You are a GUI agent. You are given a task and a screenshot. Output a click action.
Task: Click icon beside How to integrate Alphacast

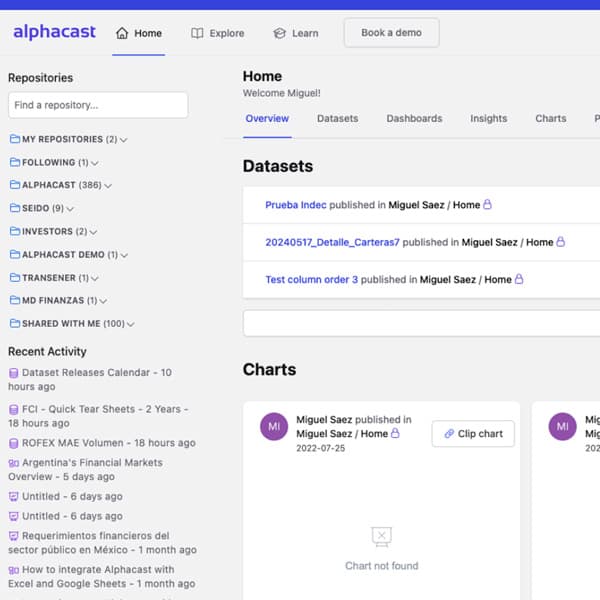13,570
